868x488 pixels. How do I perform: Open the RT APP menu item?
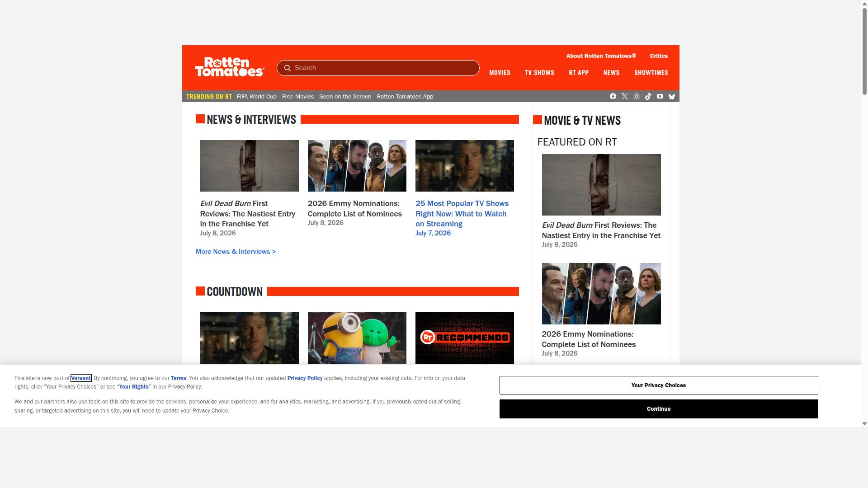(x=579, y=73)
